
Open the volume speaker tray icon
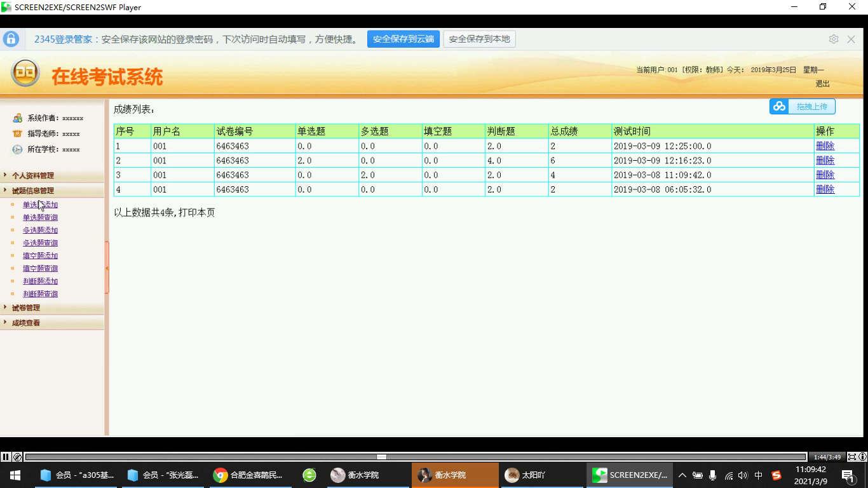(743, 475)
